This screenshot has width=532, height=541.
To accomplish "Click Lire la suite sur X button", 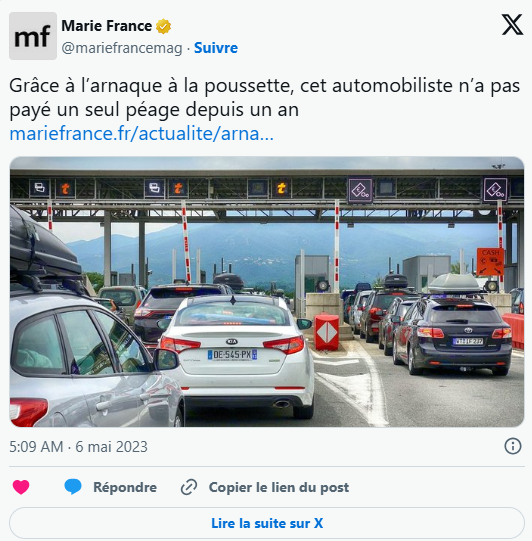I will pyautogui.click(x=267, y=523).
